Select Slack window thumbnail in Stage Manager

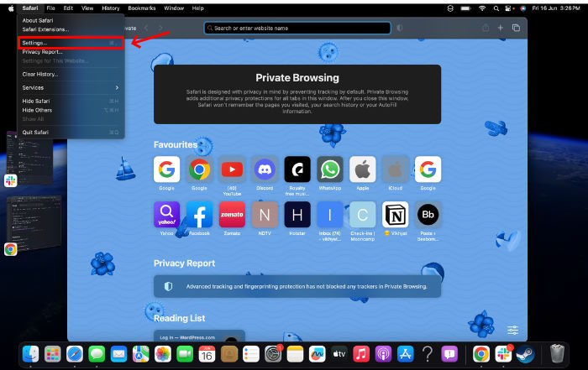(x=29, y=158)
